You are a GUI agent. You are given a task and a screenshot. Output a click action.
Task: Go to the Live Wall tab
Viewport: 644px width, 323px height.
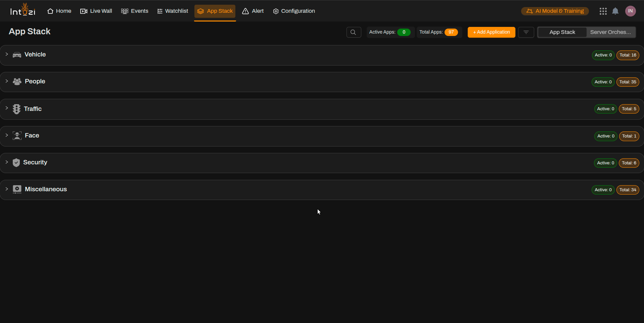click(96, 11)
